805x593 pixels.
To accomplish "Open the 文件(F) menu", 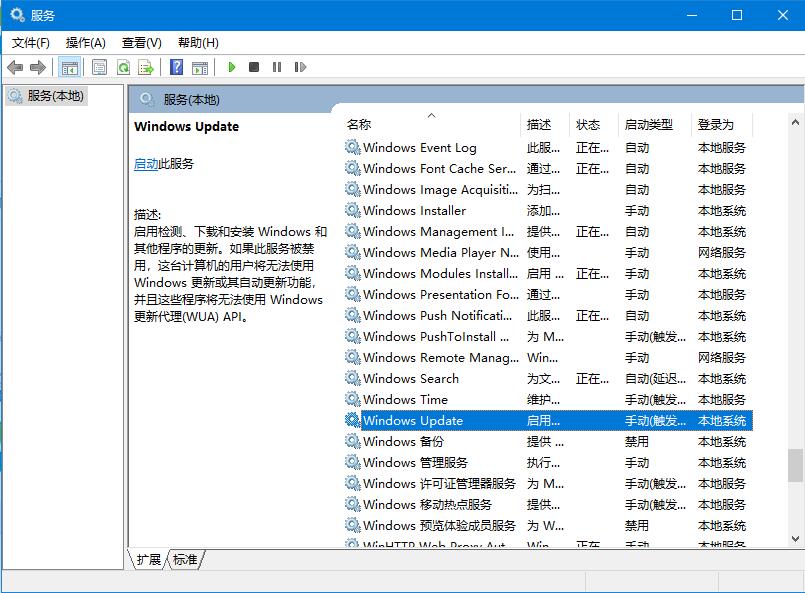I will (31, 43).
